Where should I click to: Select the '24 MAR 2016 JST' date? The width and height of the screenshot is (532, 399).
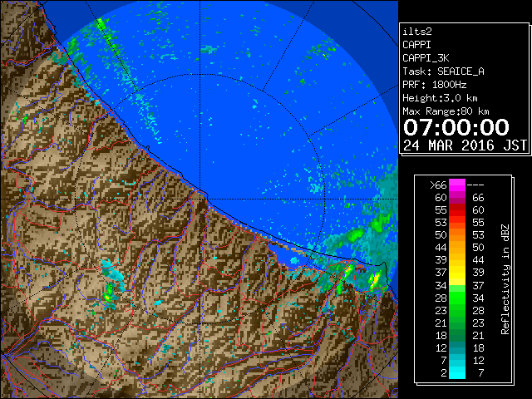[465, 145]
